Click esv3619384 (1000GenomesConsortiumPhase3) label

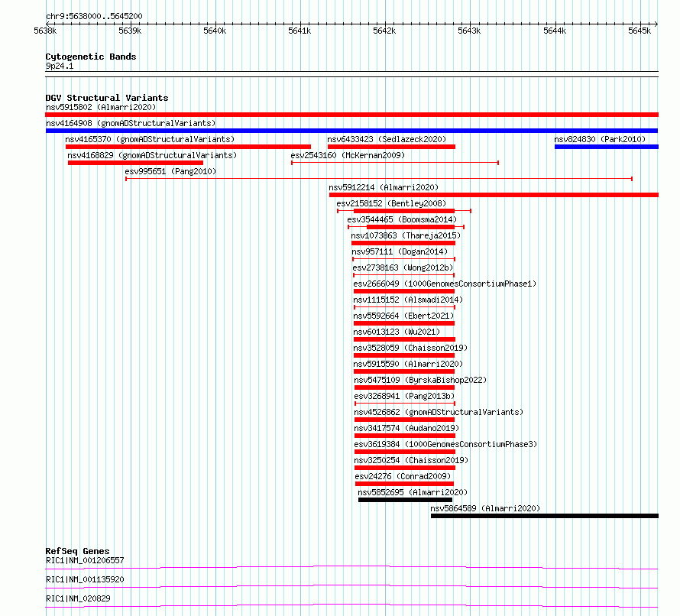click(x=445, y=444)
